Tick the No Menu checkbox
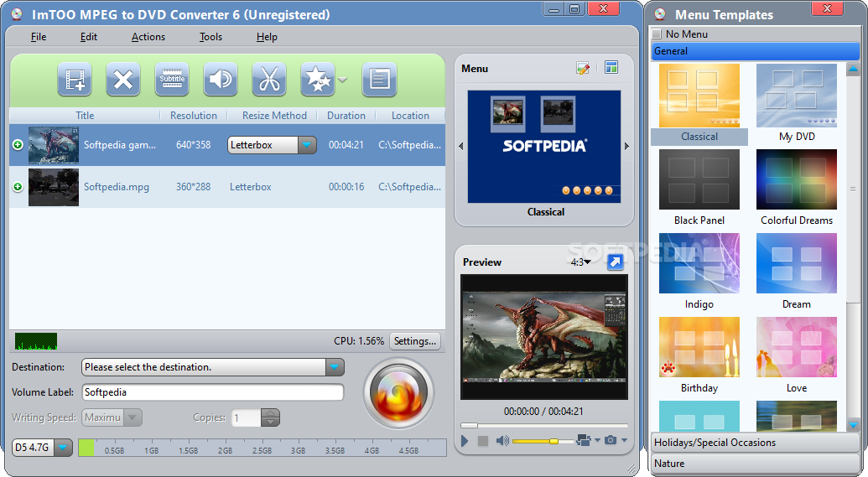Viewport: 868px width, 477px height. click(657, 34)
